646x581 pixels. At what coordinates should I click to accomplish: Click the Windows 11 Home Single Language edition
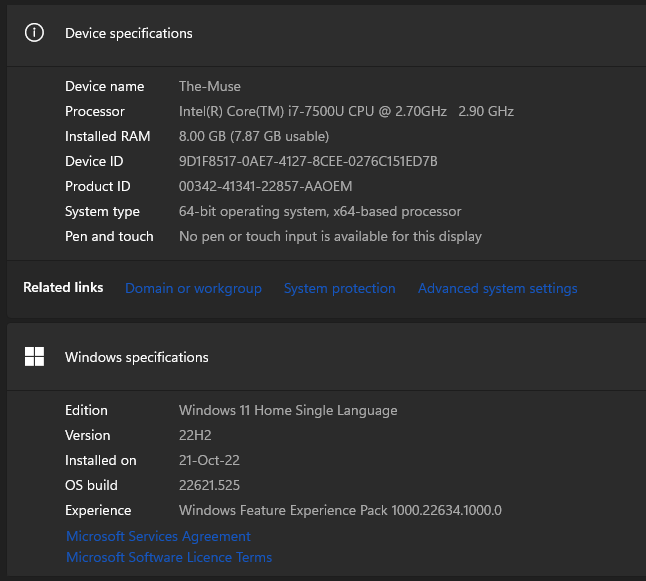pyautogui.click(x=287, y=410)
